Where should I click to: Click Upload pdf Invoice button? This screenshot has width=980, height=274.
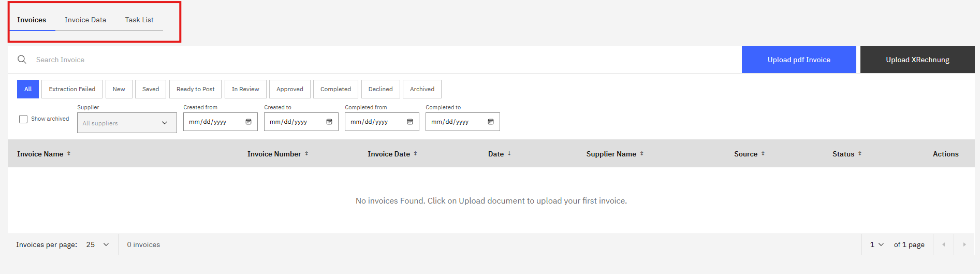[x=799, y=60]
